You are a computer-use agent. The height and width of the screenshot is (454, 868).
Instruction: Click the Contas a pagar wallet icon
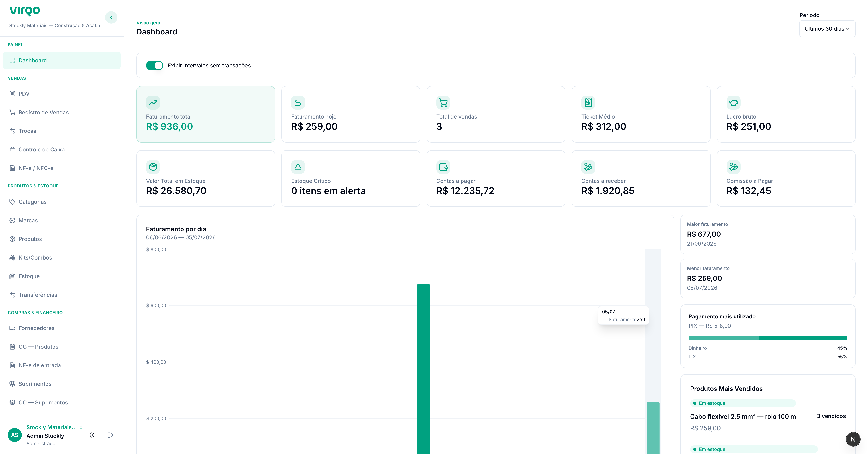point(443,167)
